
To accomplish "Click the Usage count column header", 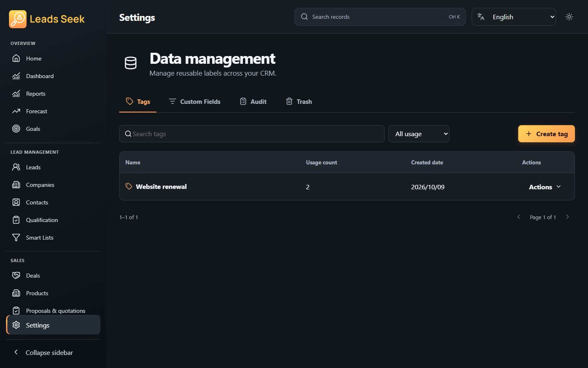I will [x=321, y=162].
